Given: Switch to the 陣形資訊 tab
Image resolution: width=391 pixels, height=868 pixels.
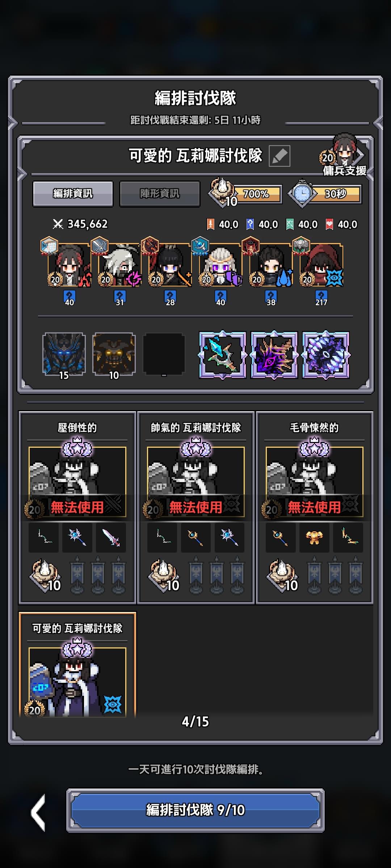Looking at the screenshot, I should 160,194.
